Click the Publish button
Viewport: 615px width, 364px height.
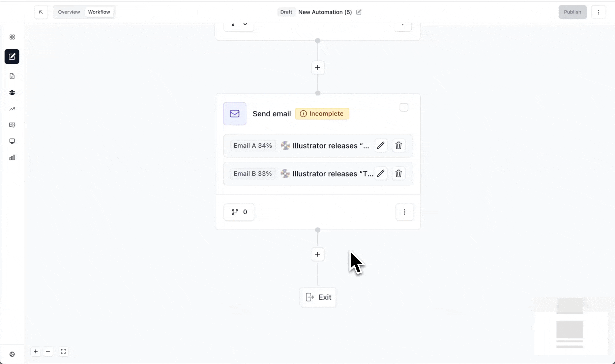[x=572, y=12]
